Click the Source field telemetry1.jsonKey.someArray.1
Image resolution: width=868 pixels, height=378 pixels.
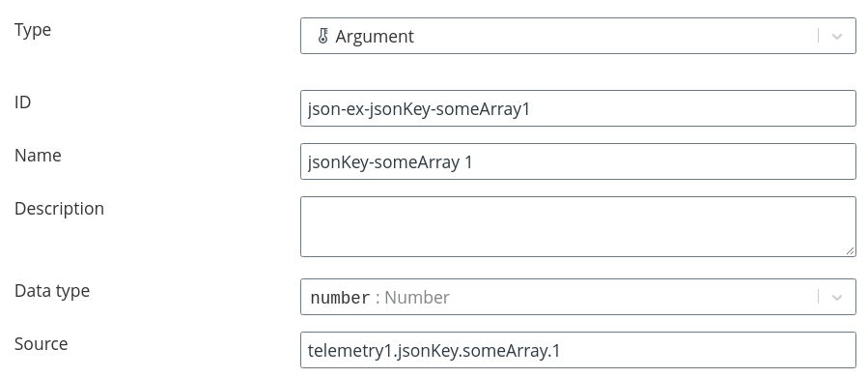pyautogui.click(x=578, y=350)
